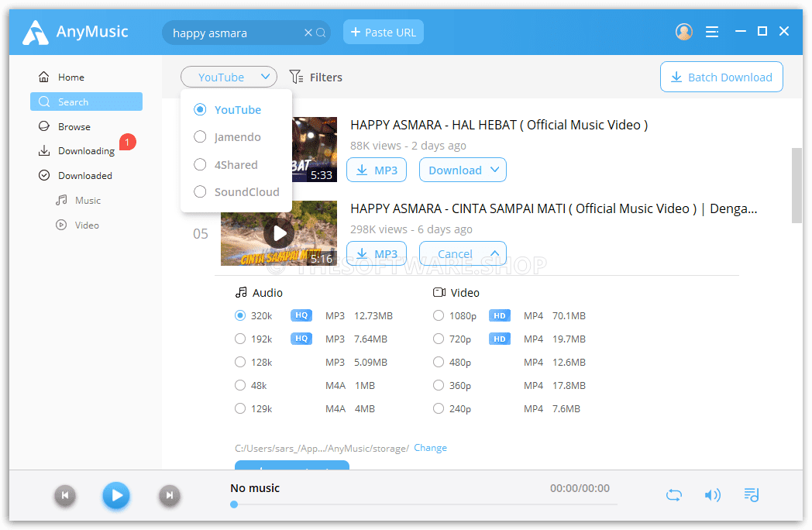Click the playback progress slider handle
This screenshot has height=530, width=812.
(x=234, y=504)
